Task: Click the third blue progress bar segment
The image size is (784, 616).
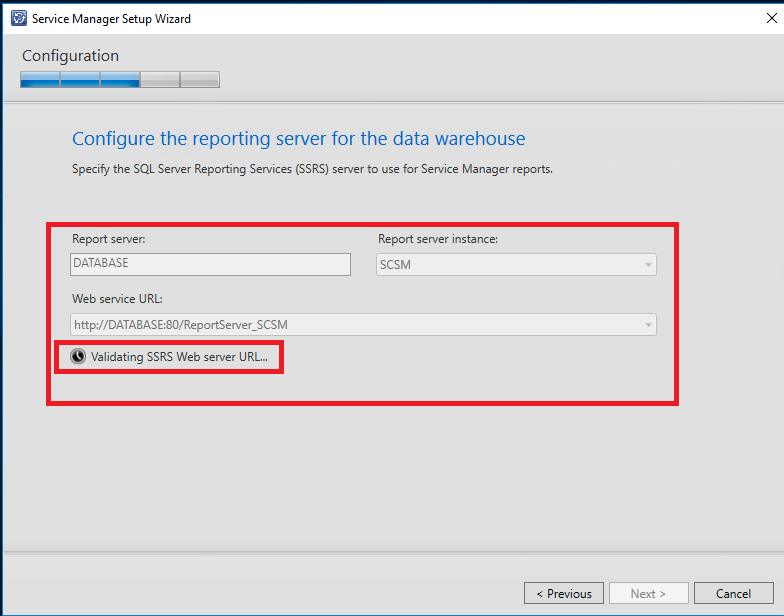Action: (x=120, y=80)
